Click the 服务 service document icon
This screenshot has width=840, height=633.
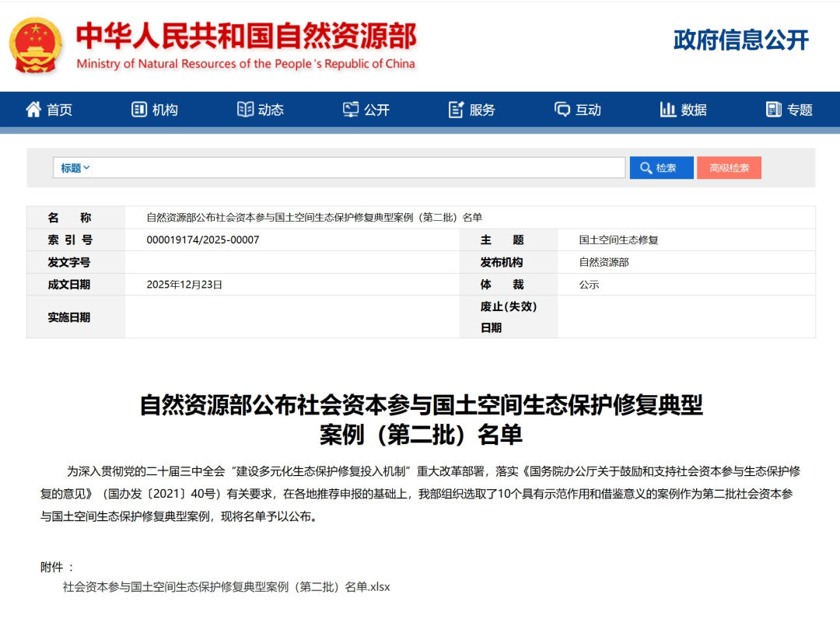click(457, 110)
